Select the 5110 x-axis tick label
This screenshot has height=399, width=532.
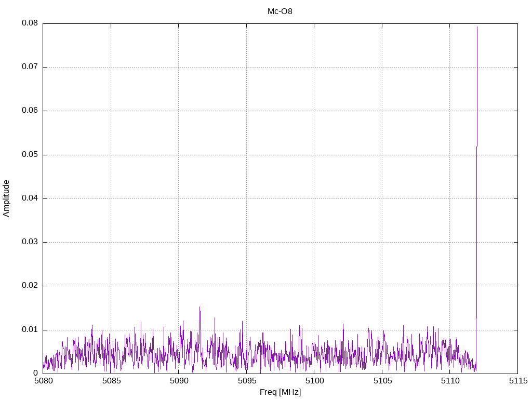tap(449, 382)
